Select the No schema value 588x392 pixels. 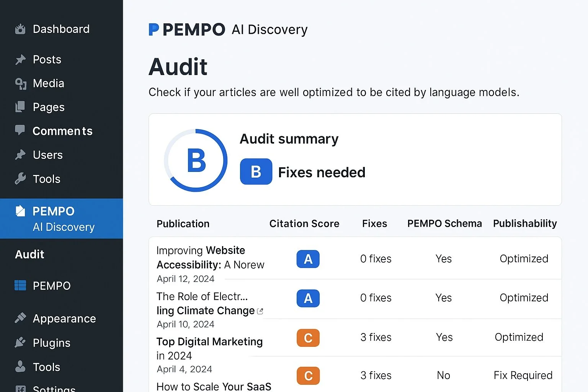[x=443, y=375]
